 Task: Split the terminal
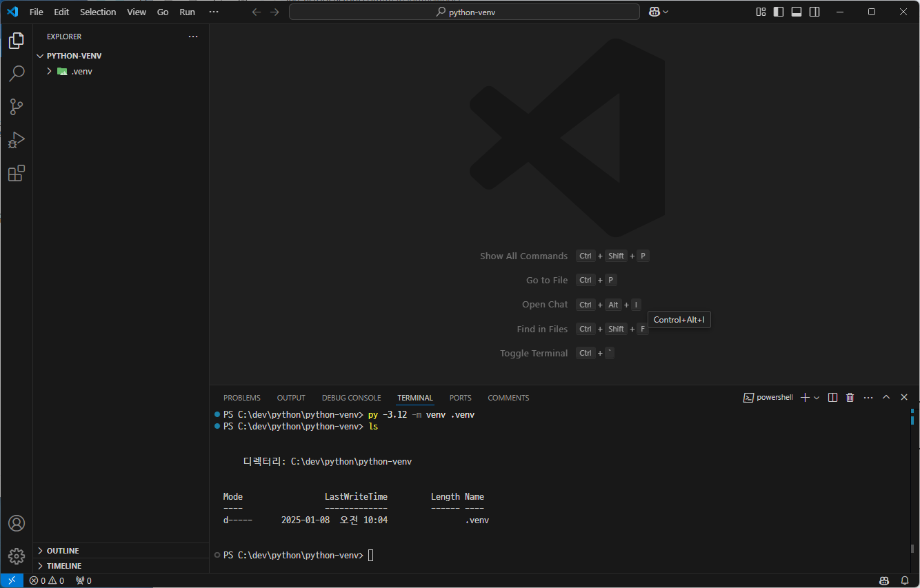[832, 398]
